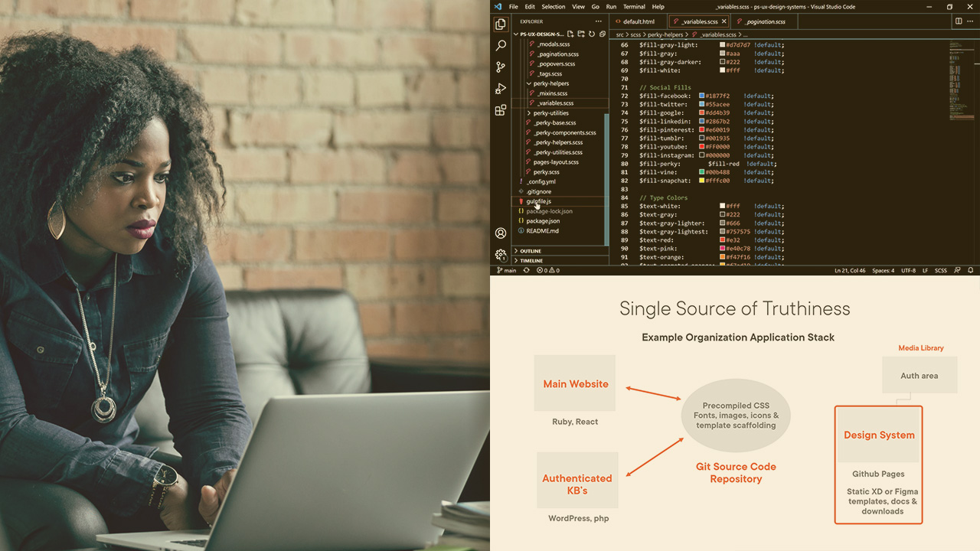Click the Split Editor icon
This screenshot has height=551, width=980.
(x=958, y=21)
